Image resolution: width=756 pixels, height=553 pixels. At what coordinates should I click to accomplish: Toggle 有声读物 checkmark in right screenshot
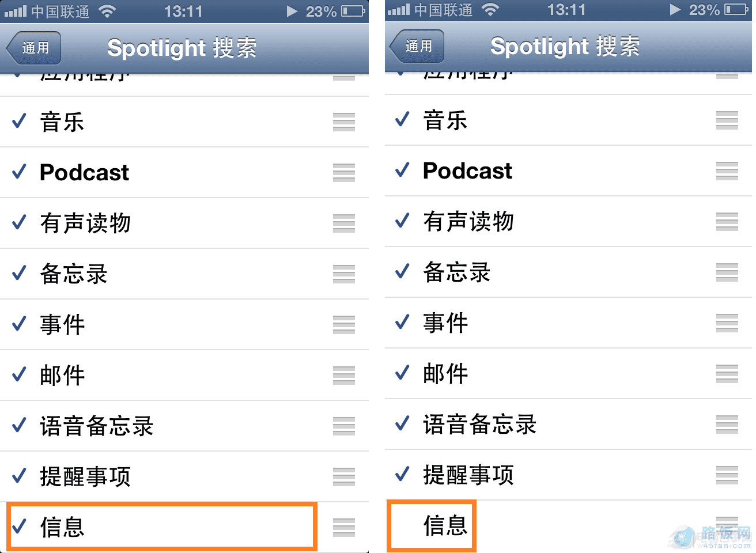tap(402, 221)
